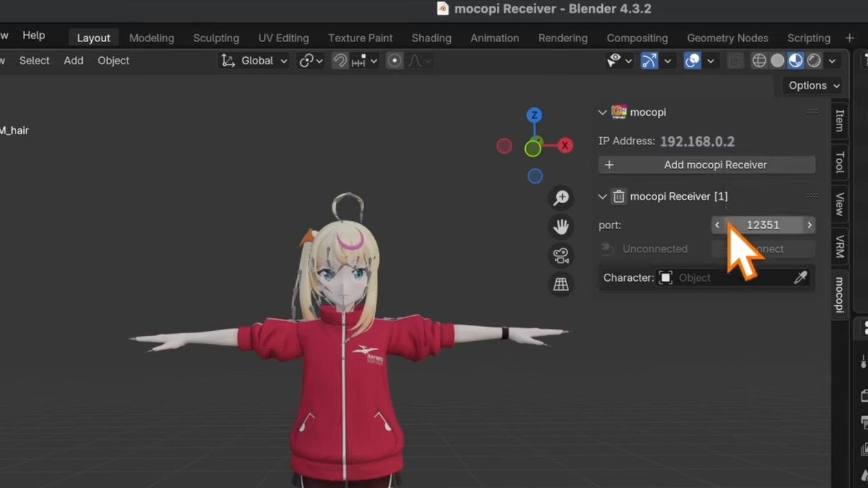
Task: Switch to Wireframe viewport shading
Action: click(759, 61)
